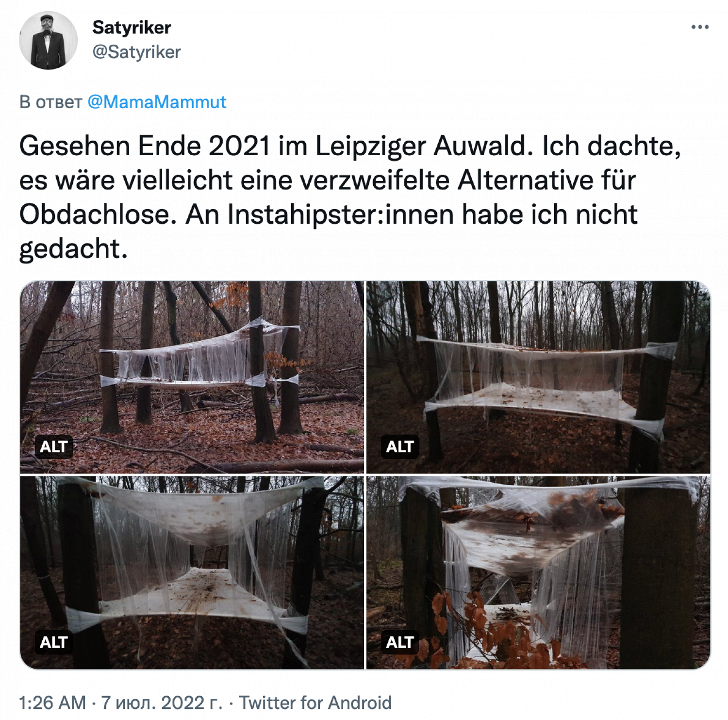Show ALT text of bottom-left photo
The image size is (728, 720).
click(x=53, y=642)
